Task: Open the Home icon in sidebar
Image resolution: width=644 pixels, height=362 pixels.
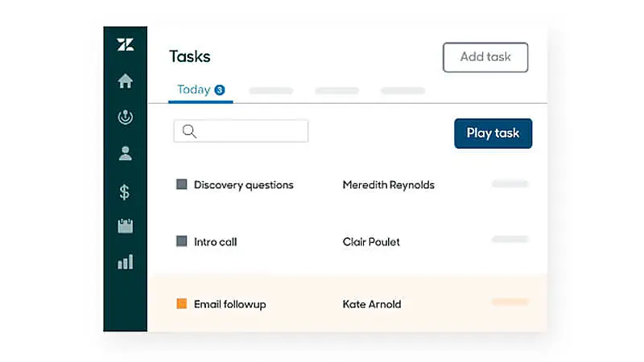Action: [125, 81]
